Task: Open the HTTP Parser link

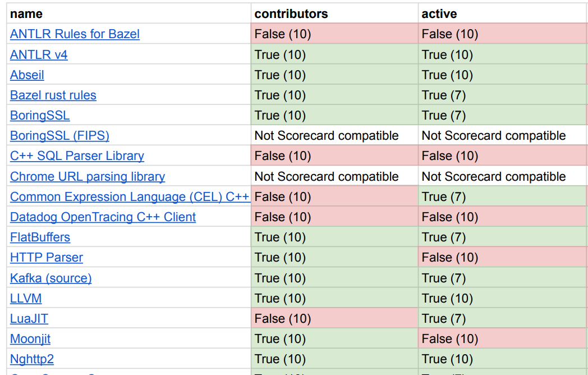Action: 47,258
